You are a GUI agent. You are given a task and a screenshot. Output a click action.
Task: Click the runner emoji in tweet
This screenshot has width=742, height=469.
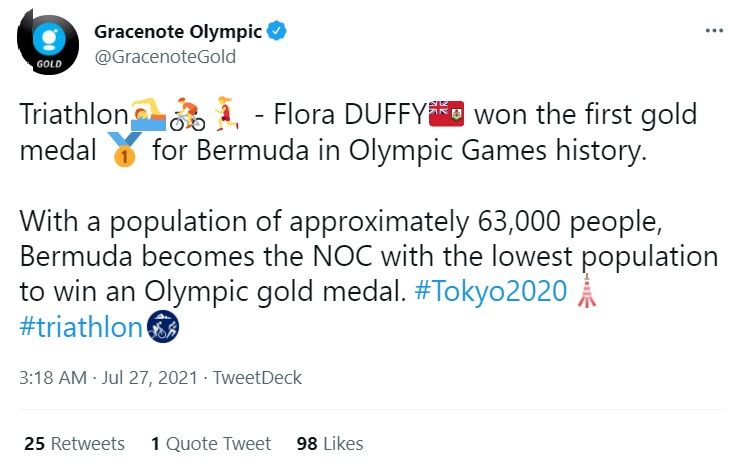pos(226,114)
